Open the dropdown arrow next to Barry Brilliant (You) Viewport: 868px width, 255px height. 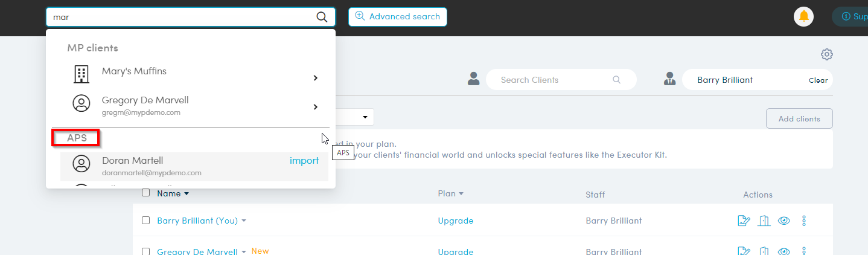click(x=244, y=221)
